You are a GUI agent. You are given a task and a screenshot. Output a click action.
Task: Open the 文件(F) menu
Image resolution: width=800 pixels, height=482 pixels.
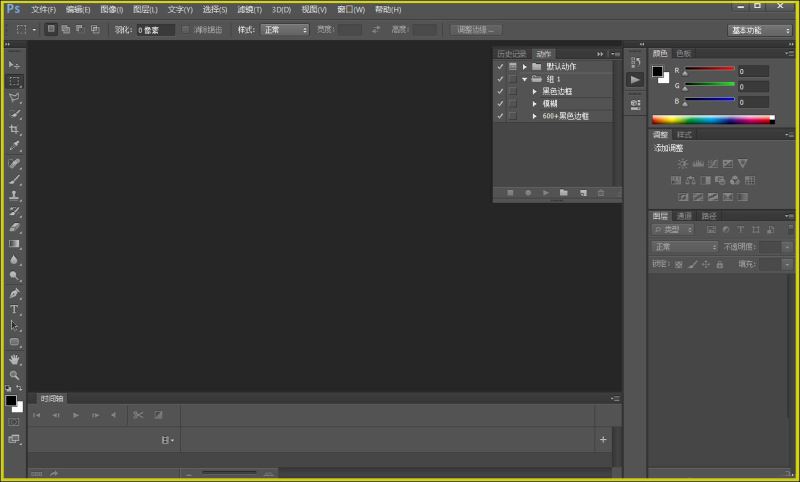[x=43, y=10]
